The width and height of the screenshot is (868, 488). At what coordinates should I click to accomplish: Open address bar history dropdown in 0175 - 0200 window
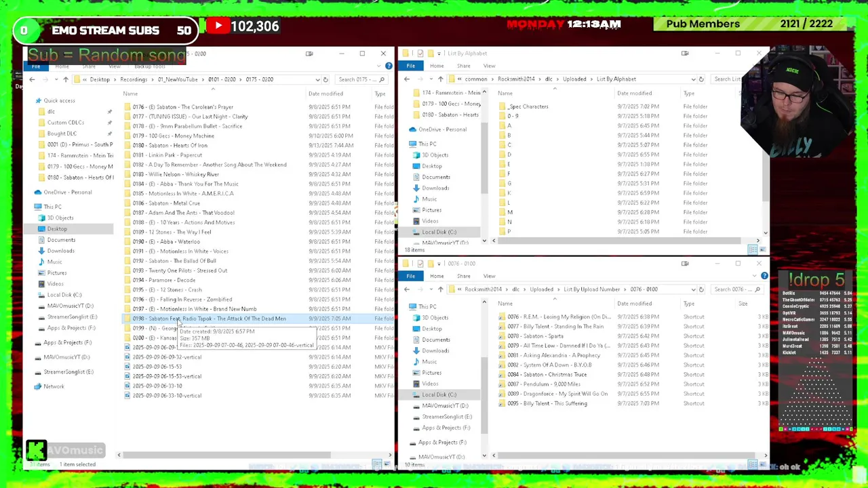click(317, 79)
